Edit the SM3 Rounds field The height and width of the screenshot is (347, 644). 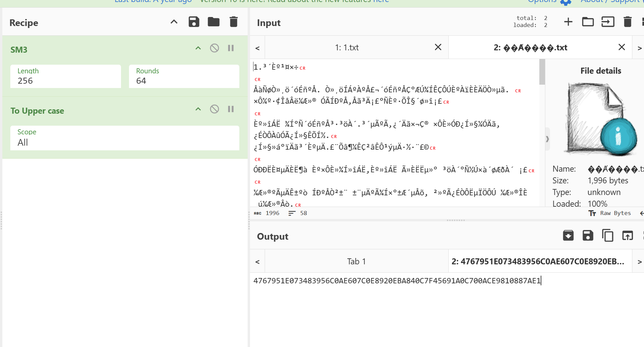click(x=184, y=76)
